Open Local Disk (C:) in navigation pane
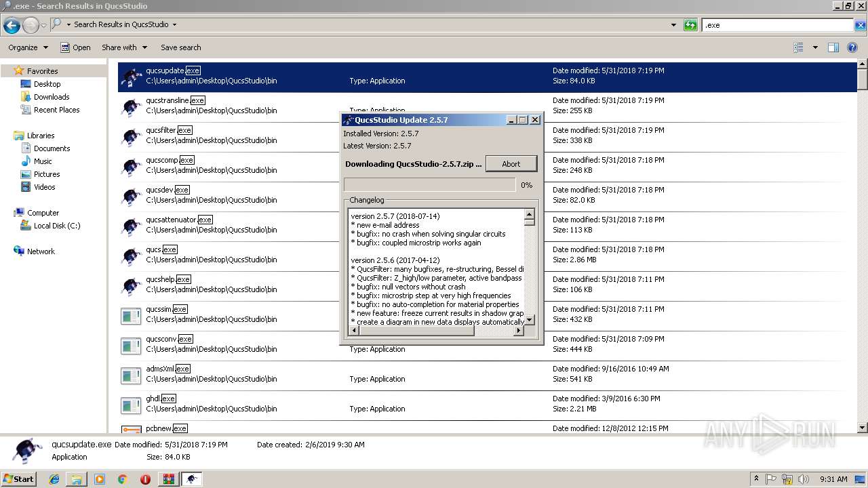 pyautogui.click(x=57, y=226)
